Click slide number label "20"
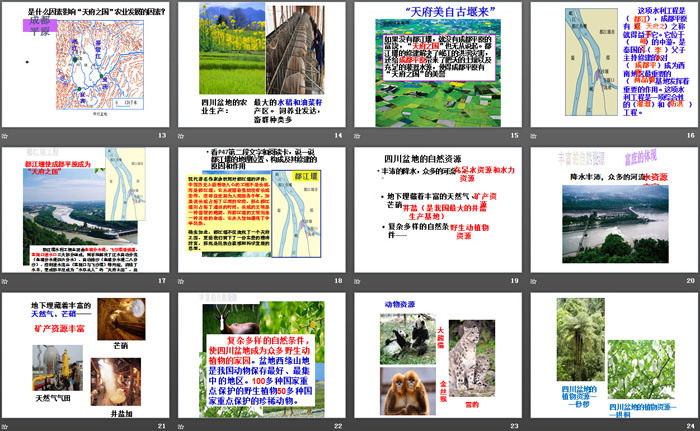This screenshot has width=700, height=431. point(691,280)
